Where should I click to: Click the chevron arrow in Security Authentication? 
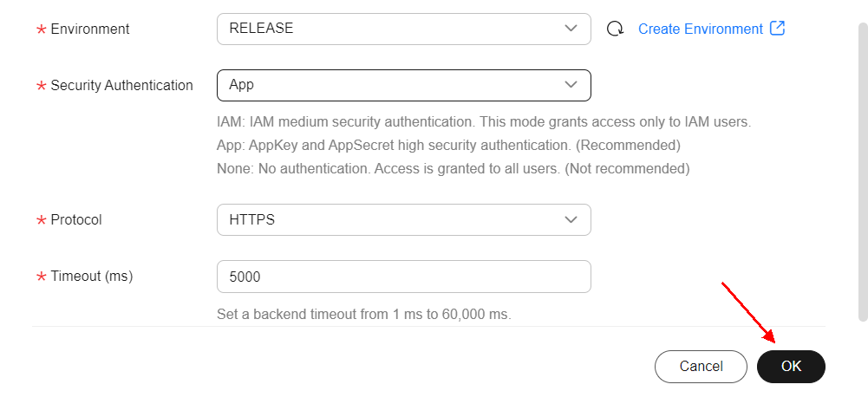point(571,85)
